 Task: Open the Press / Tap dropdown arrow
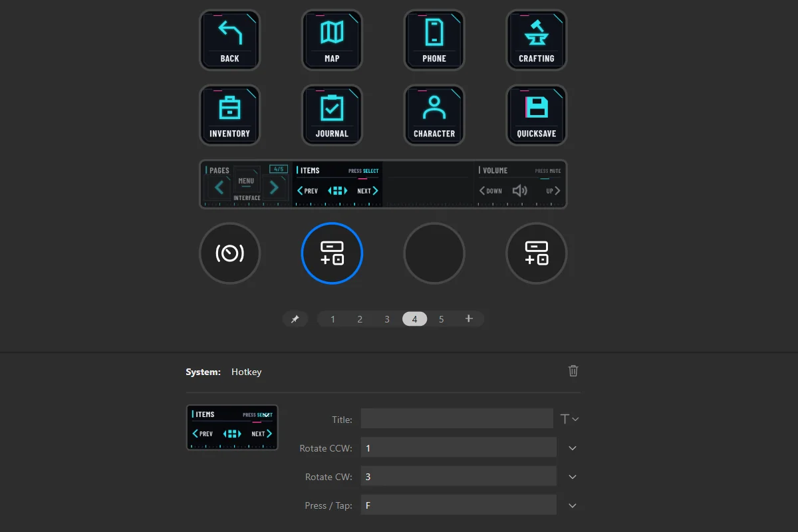click(573, 505)
